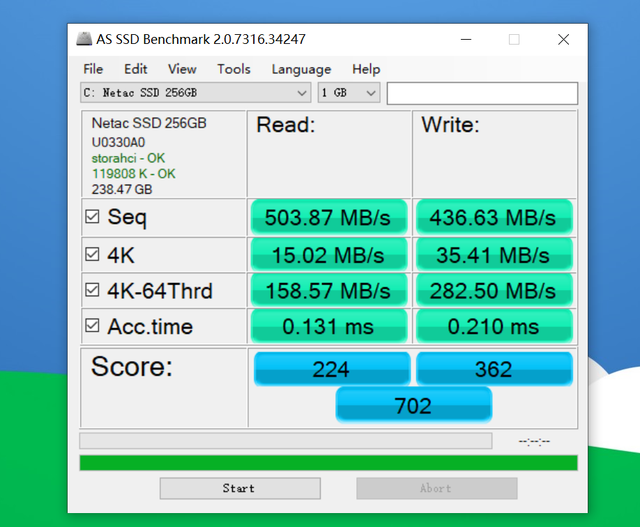Click the green progress bar
The height and width of the screenshot is (527, 640).
329,463
